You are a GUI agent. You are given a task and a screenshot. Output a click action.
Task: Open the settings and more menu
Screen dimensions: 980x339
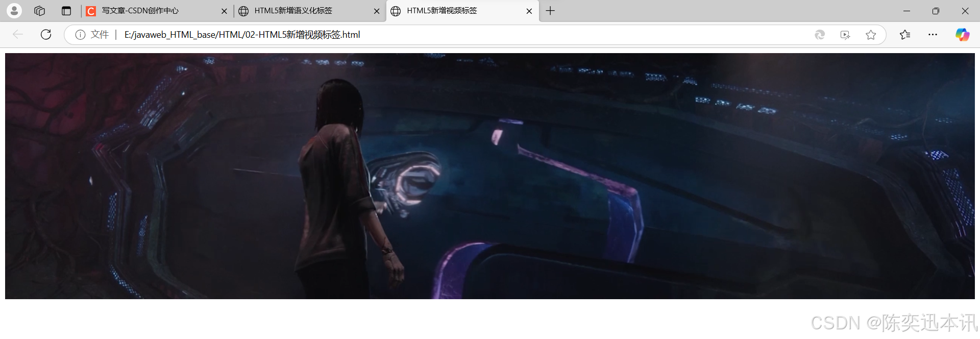(933, 35)
